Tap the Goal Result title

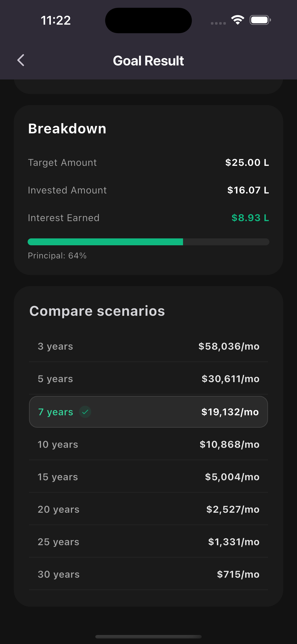pyautogui.click(x=148, y=61)
